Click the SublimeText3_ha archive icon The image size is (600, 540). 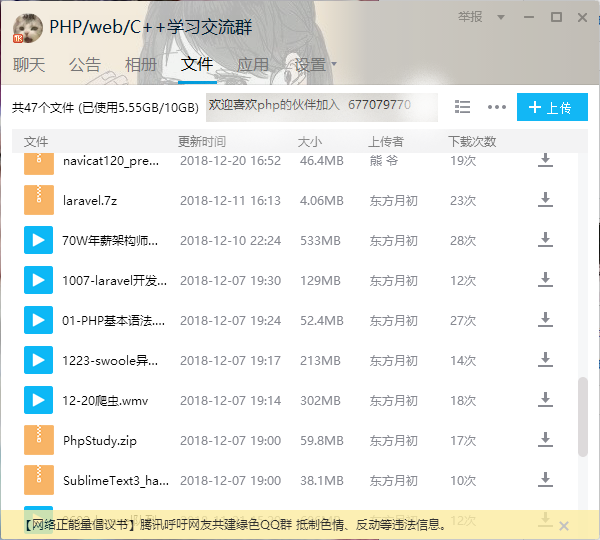coord(39,480)
